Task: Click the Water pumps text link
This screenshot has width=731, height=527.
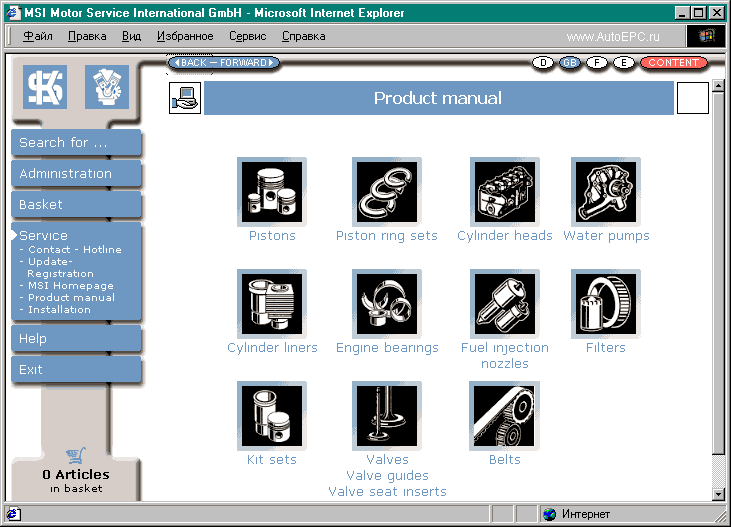Action: click(606, 236)
